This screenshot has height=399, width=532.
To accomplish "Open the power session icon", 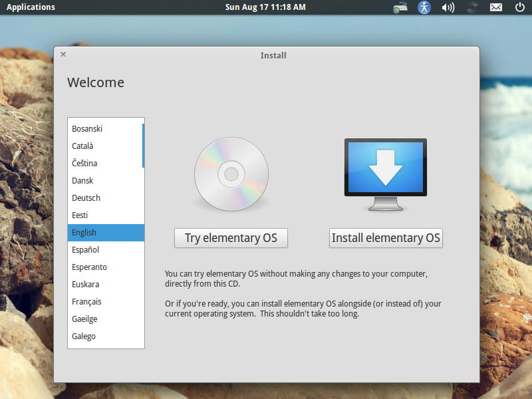I will click(520, 7).
